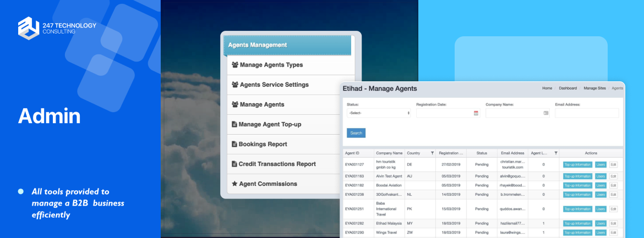644x238 pixels.
Task: Click Top-up Information for Wings Travel
Action: pos(577,233)
